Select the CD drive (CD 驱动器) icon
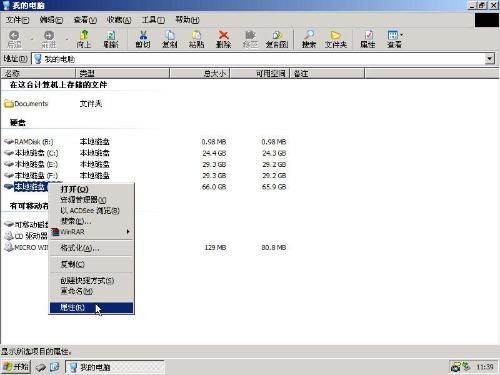500x375 pixels. [x=9, y=236]
